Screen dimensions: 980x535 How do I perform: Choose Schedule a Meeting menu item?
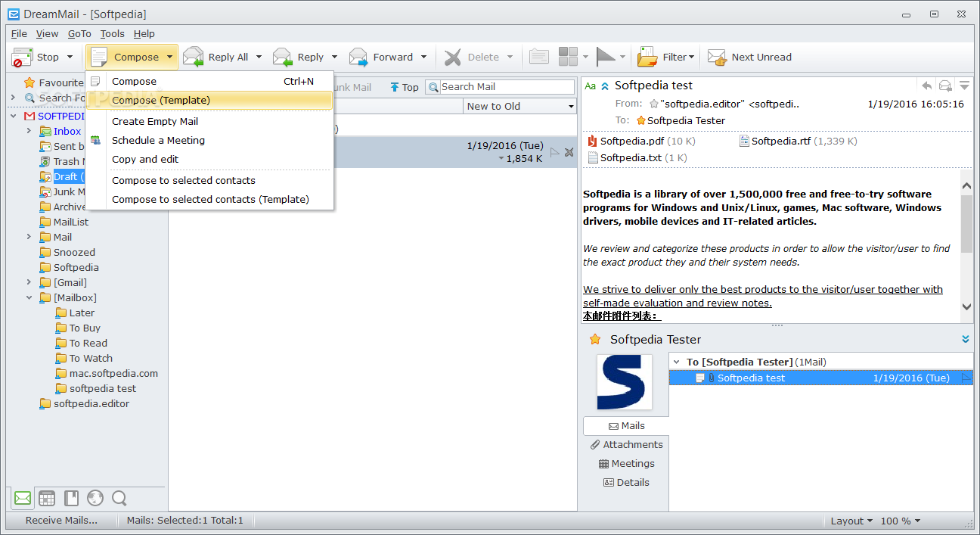tap(209, 140)
